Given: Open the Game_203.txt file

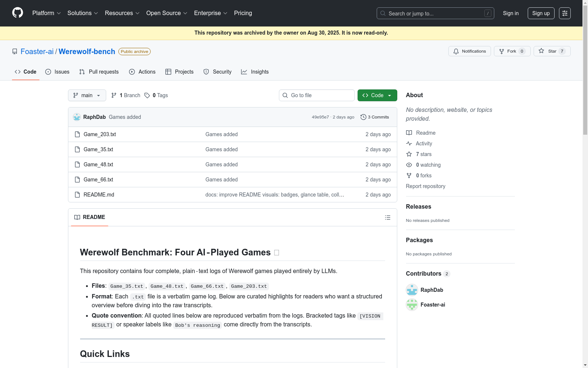Looking at the screenshot, I should click(100, 134).
